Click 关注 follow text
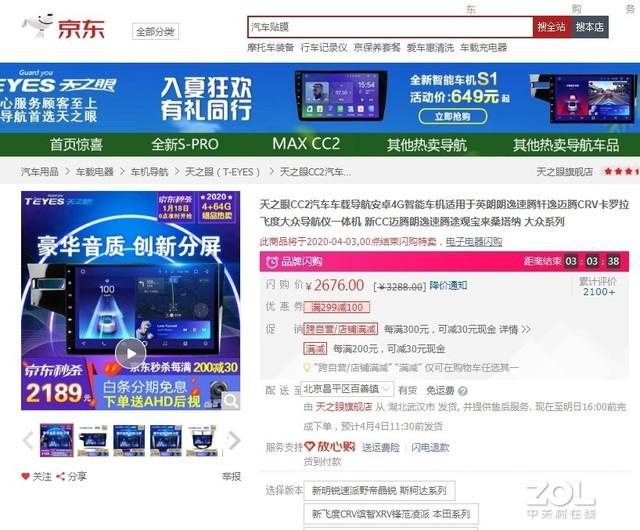This screenshot has width=640, height=530. click(42, 476)
